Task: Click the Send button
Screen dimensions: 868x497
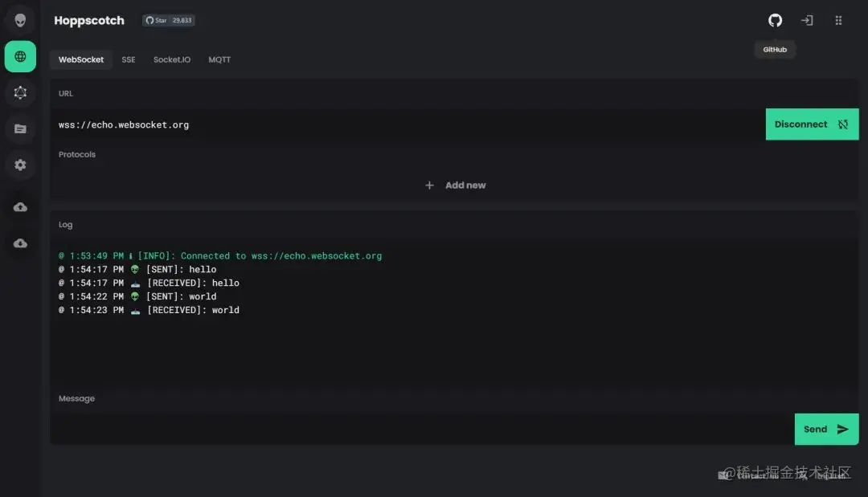Action: tap(826, 429)
